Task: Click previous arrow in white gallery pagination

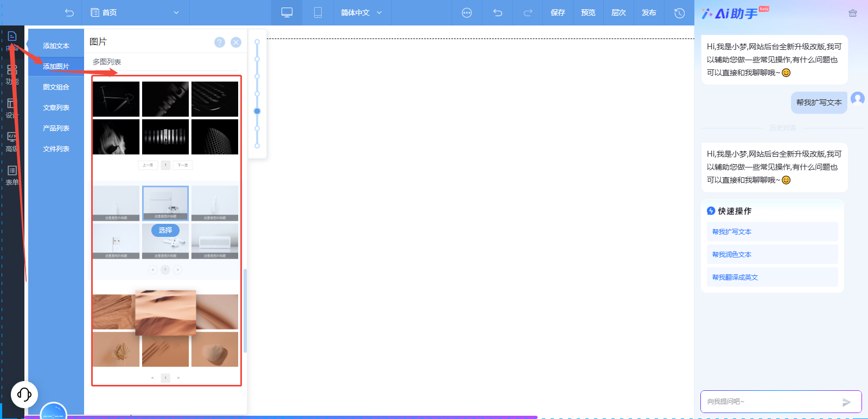Action: [x=153, y=269]
